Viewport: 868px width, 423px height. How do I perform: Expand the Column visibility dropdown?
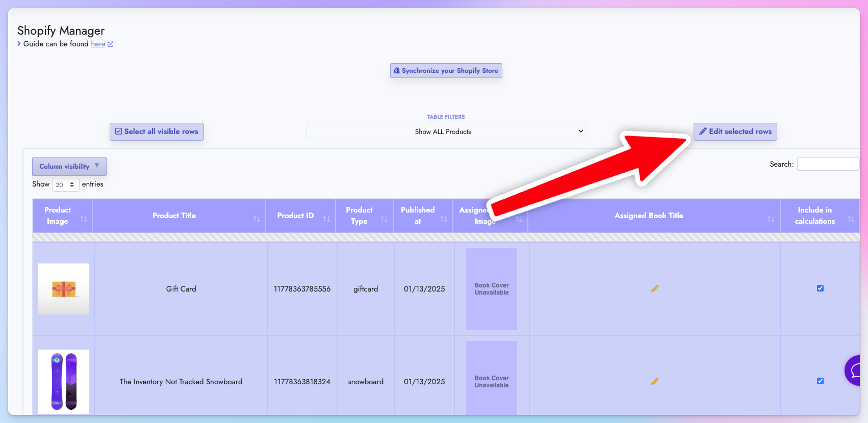point(69,167)
